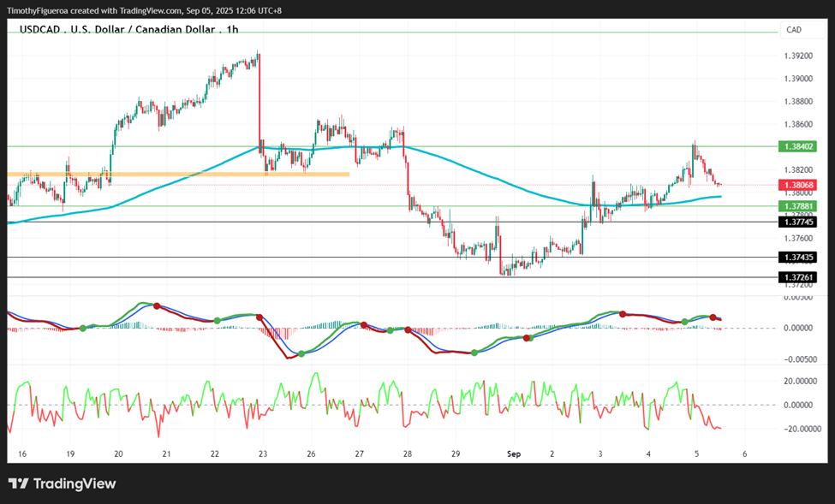This screenshot has height=504, width=835.
Task: Click the USDCAD symbol title on the chart
Action: tap(128, 29)
